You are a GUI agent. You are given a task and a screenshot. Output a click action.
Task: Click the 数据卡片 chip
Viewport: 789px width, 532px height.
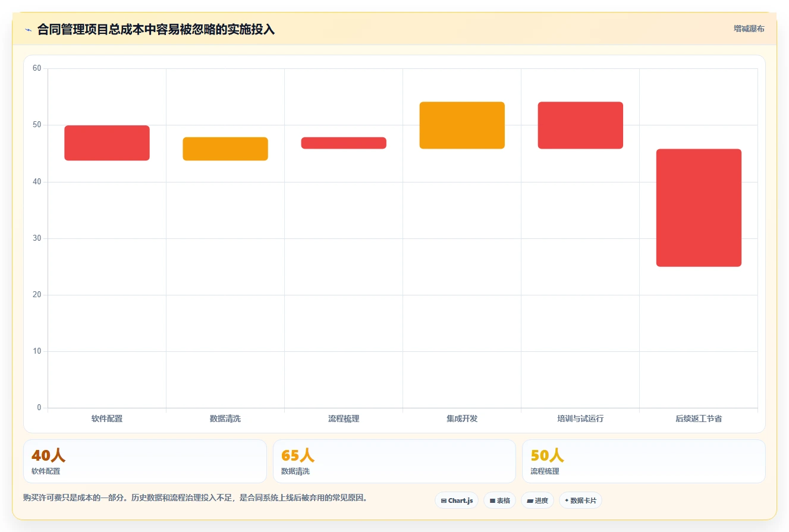click(x=580, y=500)
